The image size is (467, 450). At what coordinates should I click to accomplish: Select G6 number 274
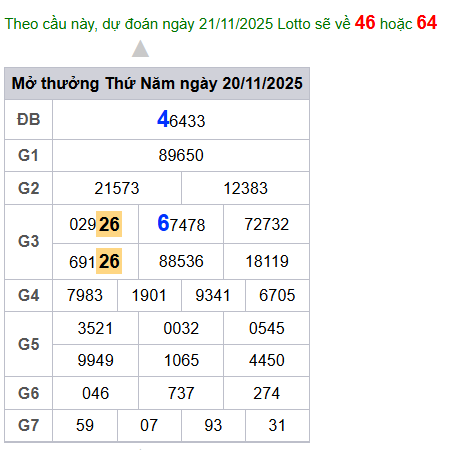(267, 393)
